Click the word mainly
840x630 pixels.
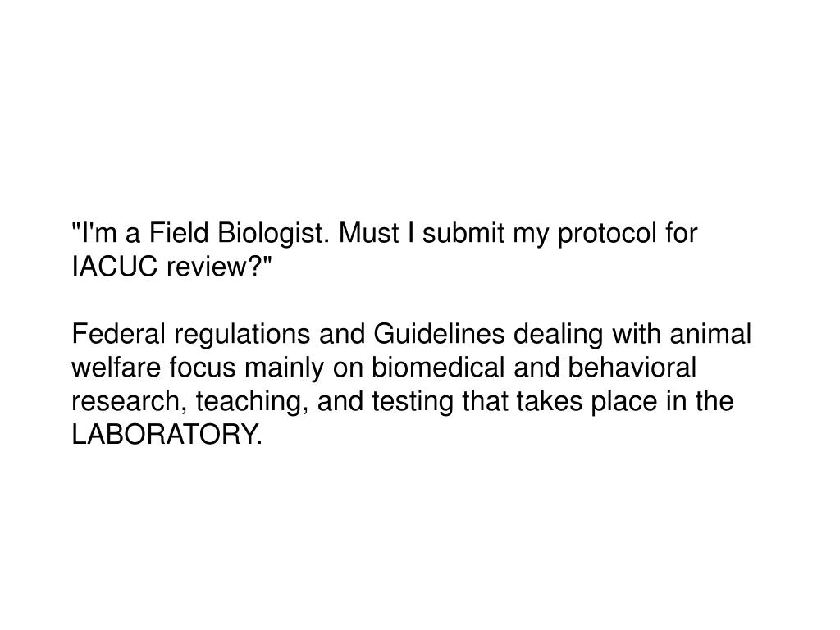285,368
